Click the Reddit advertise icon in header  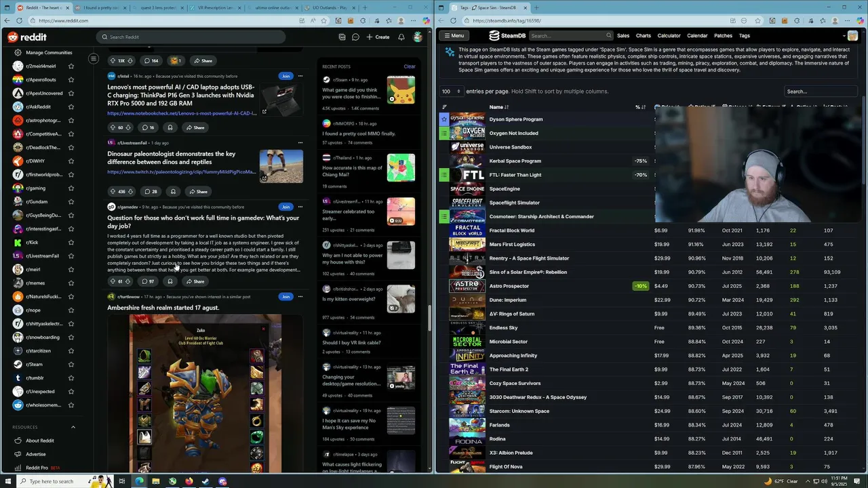point(342,37)
